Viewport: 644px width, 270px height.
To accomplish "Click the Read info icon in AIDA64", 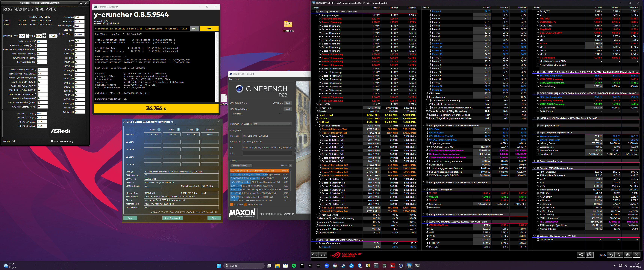I will [x=159, y=129].
